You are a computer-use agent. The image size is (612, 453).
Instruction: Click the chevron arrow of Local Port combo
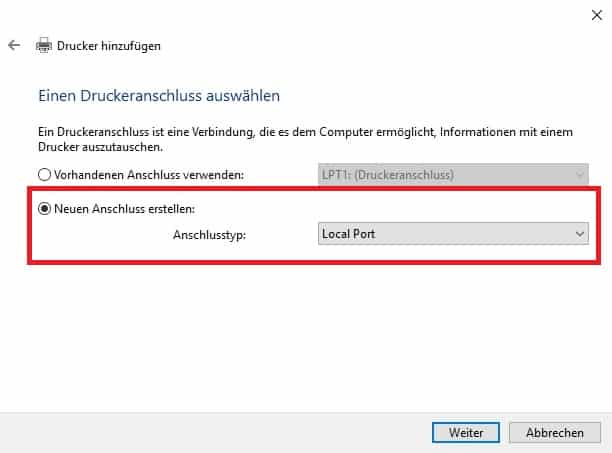pyautogui.click(x=580, y=234)
